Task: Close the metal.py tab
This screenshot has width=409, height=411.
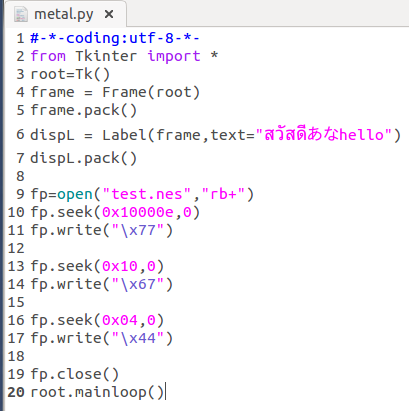Action: (x=109, y=14)
